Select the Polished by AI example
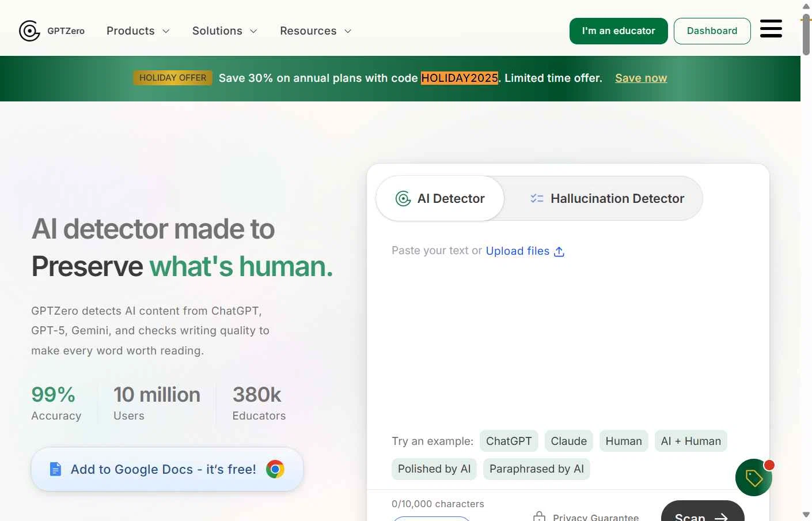This screenshot has width=812, height=521. pos(434,469)
